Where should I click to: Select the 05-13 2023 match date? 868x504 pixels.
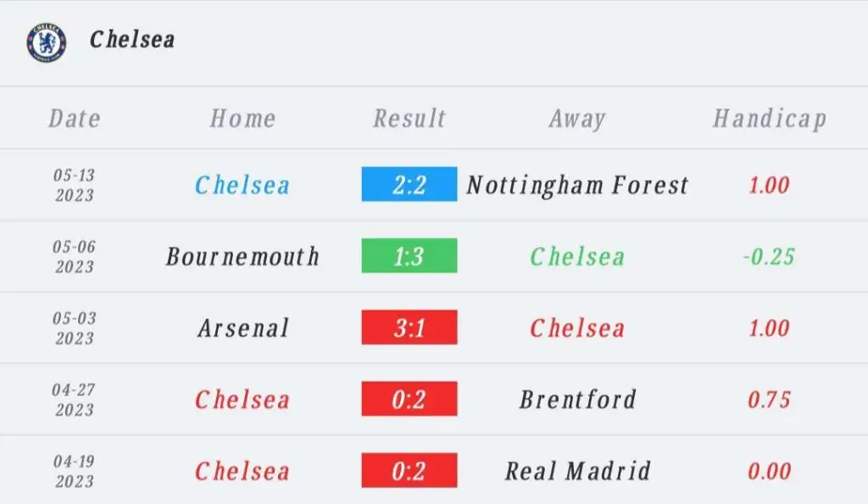(x=75, y=185)
